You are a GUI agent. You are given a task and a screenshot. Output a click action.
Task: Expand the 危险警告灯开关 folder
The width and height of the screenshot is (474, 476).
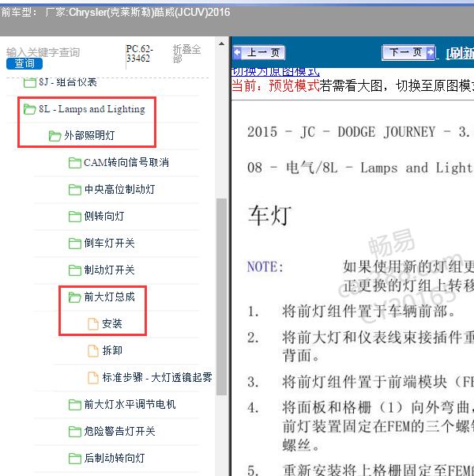(x=120, y=431)
